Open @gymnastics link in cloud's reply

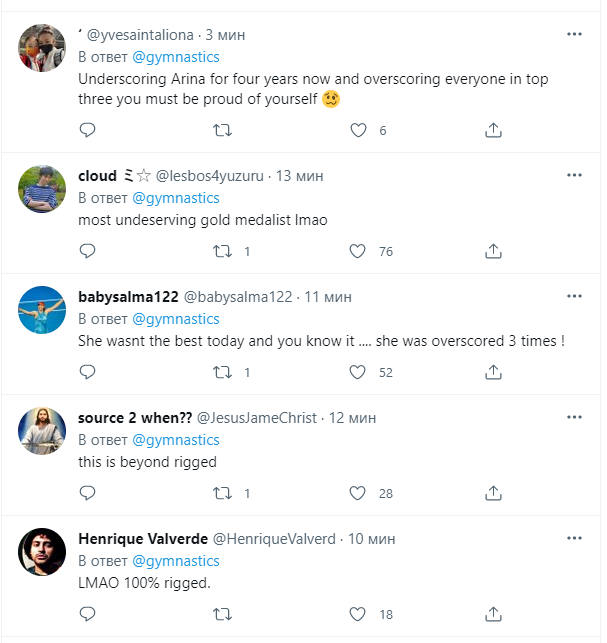(176, 198)
